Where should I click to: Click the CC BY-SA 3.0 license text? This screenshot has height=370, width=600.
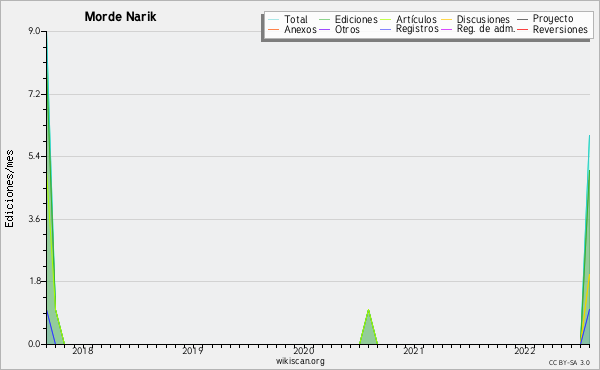tap(569, 363)
